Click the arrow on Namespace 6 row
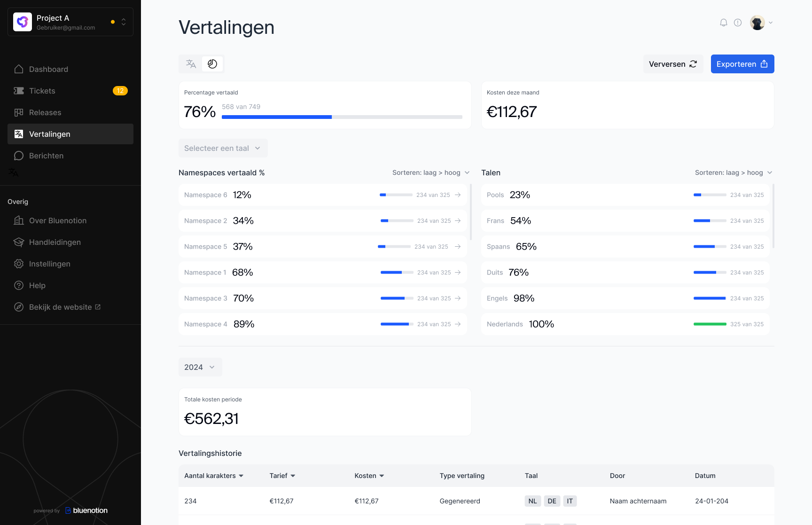The height and width of the screenshot is (525, 812). 458,195
